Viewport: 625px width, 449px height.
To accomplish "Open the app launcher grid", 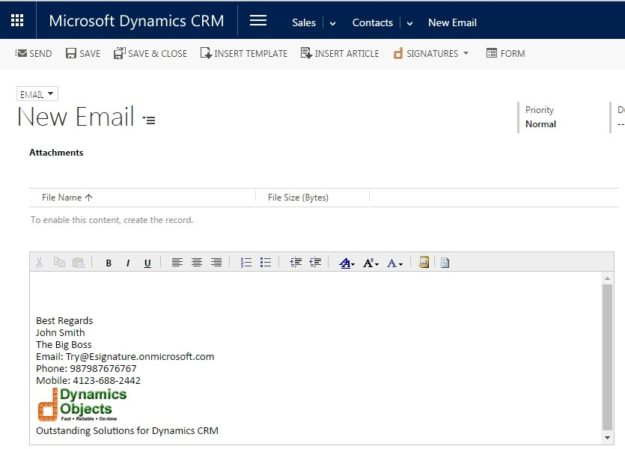I will (x=17, y=20).
